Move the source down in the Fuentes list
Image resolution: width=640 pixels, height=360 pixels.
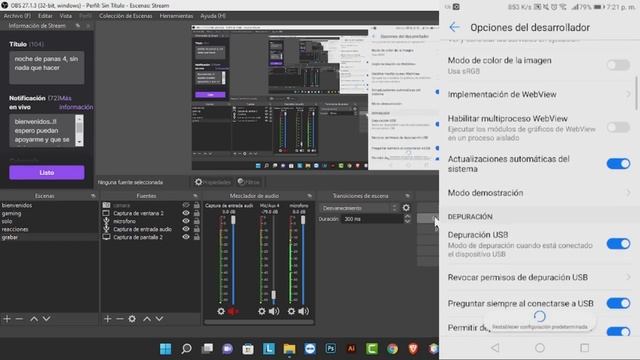[159, 319]
